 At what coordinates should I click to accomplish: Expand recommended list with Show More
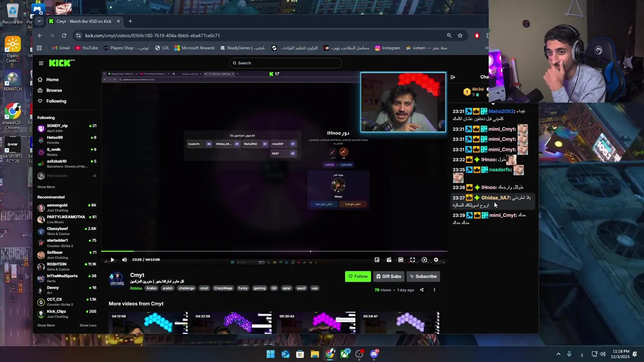point(46,325)
